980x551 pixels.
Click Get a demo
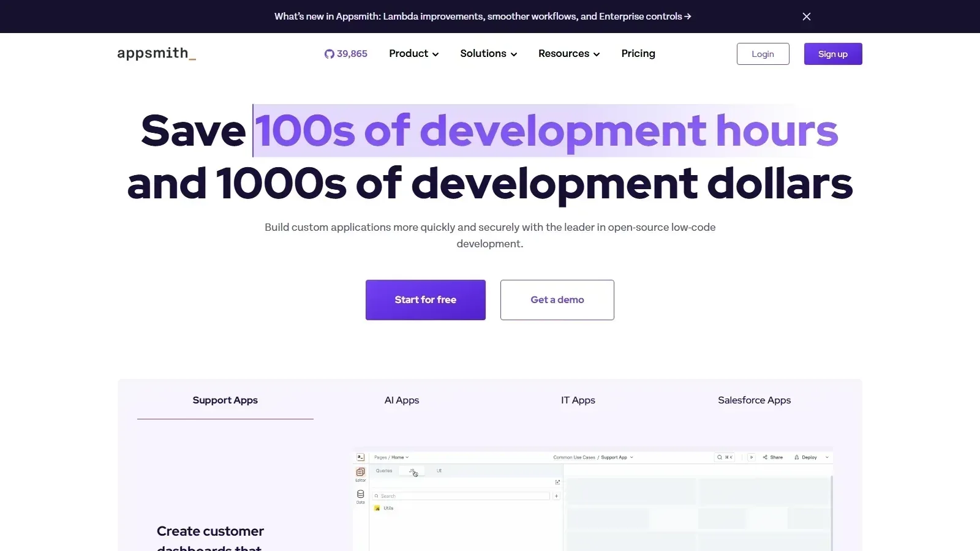tap(557, 300)
